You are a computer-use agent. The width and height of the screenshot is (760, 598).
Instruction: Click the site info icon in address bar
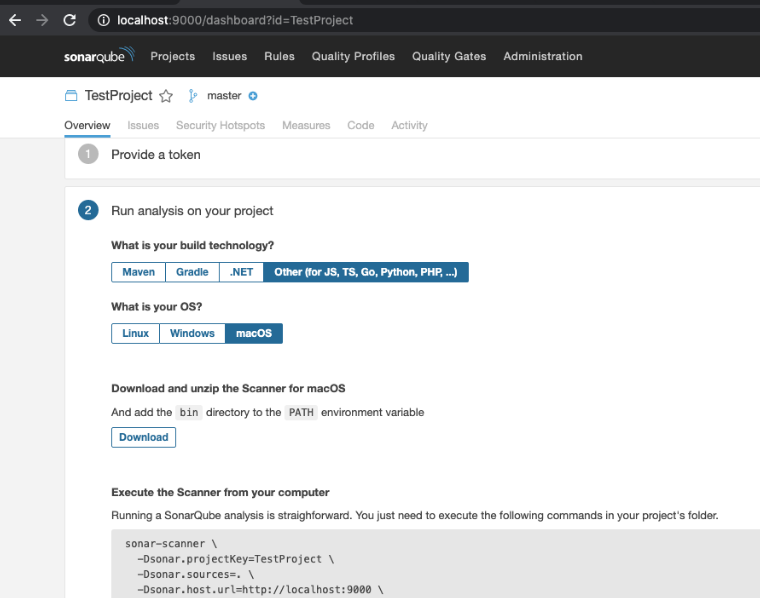pyautogui.click(x=104, y=20)
